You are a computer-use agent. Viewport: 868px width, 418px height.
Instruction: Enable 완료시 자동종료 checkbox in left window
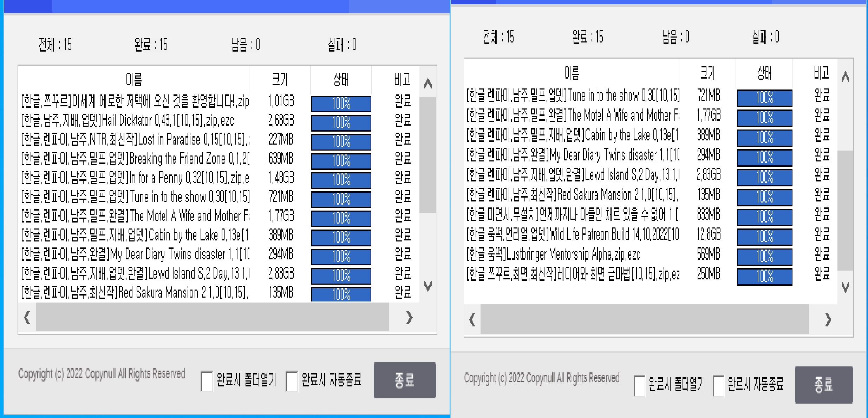[292, 381]
